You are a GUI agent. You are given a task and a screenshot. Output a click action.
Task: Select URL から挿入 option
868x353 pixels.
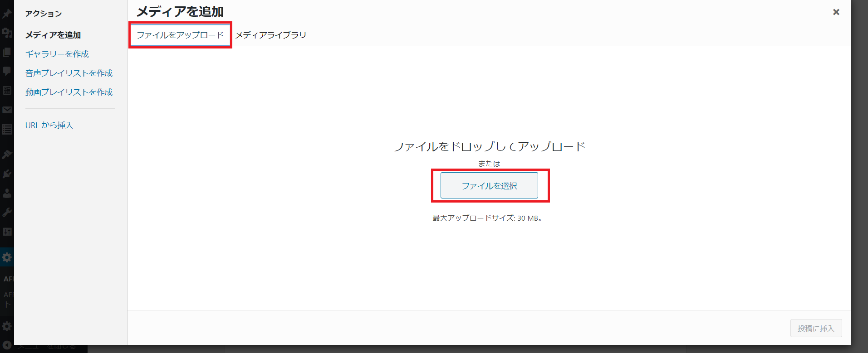pyautogui.click(x=49, y=125)
